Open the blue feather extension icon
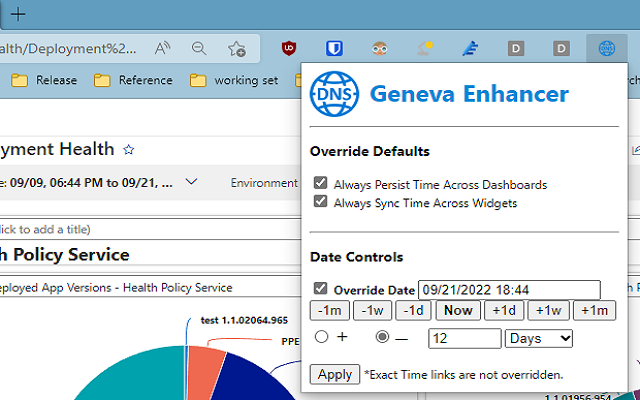The width and height of the screenshot is (640, 400). [x=470, y=49]
